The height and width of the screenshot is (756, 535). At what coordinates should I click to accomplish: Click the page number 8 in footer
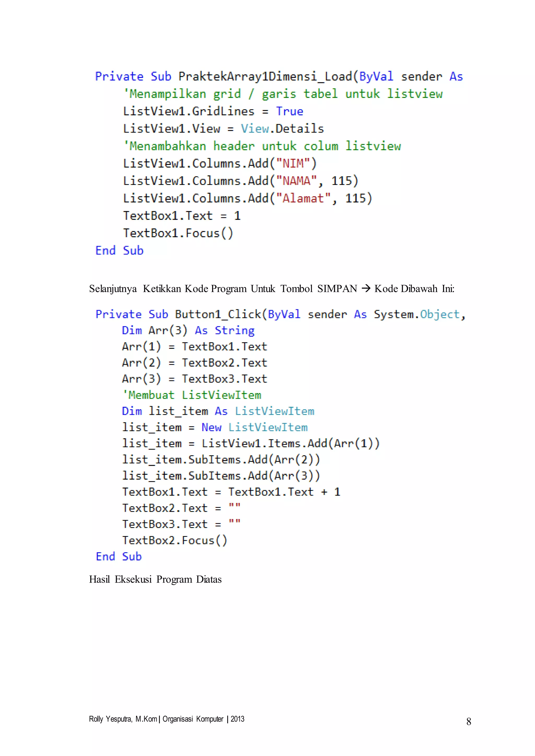468,722
